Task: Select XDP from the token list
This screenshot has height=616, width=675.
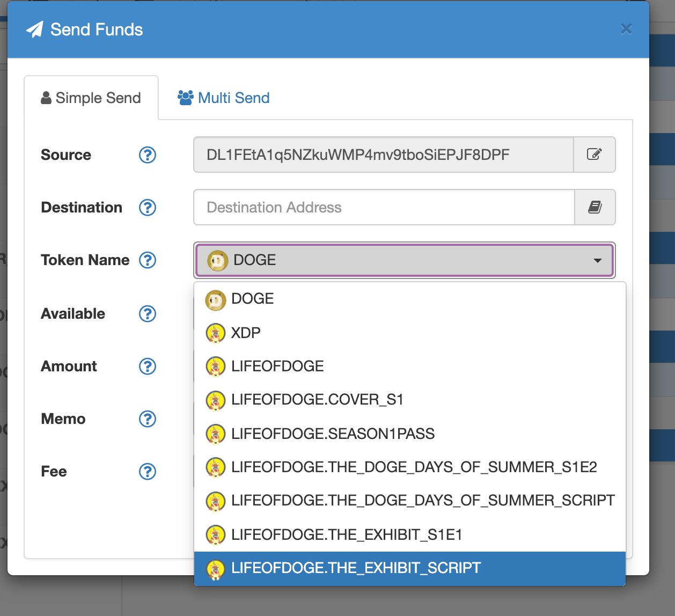Action: (410, 333)
